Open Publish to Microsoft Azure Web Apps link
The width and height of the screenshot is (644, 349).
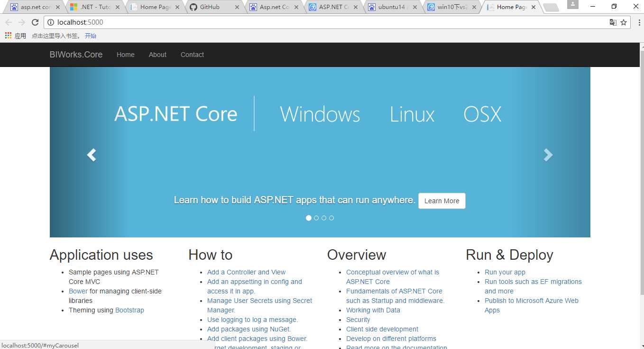532,305
